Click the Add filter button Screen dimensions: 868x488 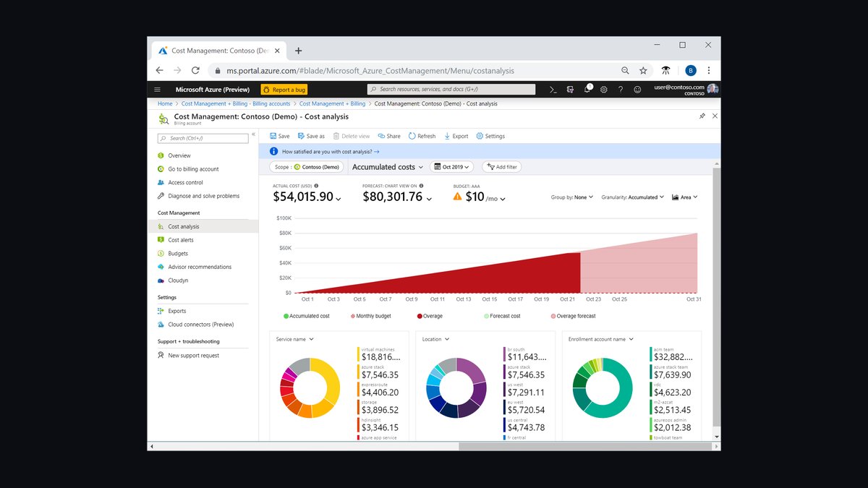pyautogui.click(x=501, y=167)
